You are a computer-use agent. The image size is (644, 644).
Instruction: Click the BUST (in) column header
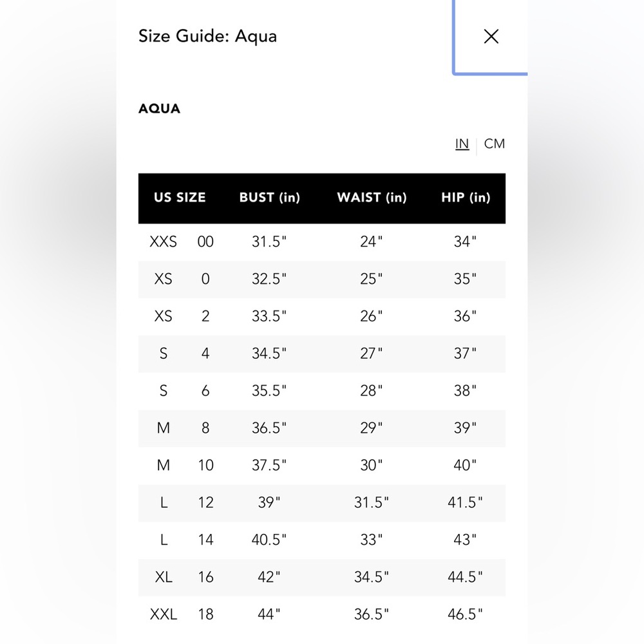(269, 198)
